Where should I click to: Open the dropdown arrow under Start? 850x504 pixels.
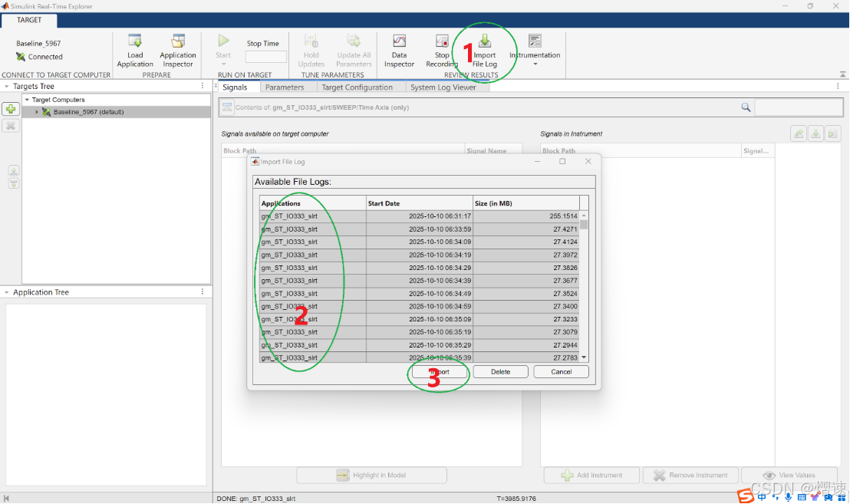pos(223,64)
